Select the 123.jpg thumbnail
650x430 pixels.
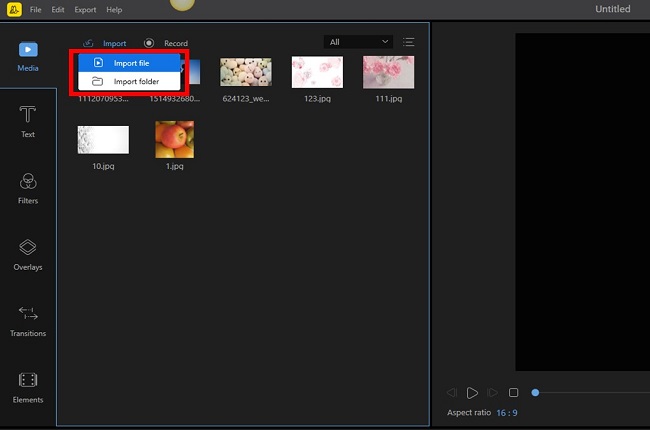coord(317,72)
